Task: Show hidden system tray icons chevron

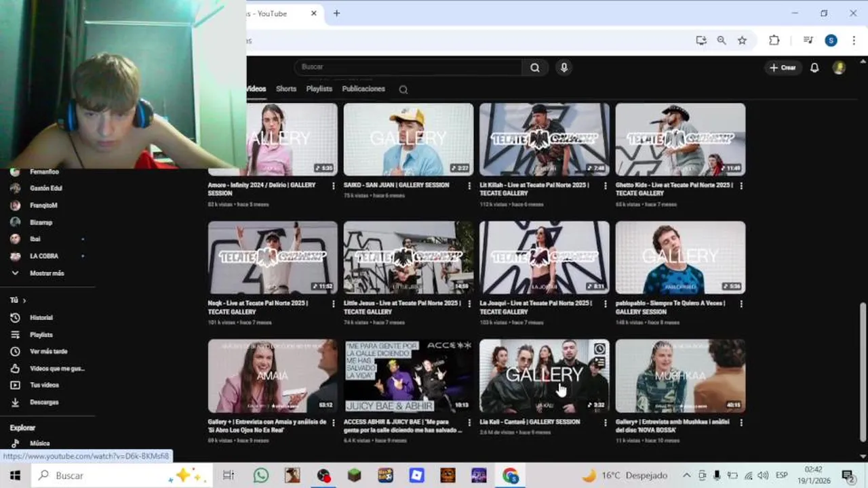Action: pyautogui.click(x=686, y=475)
